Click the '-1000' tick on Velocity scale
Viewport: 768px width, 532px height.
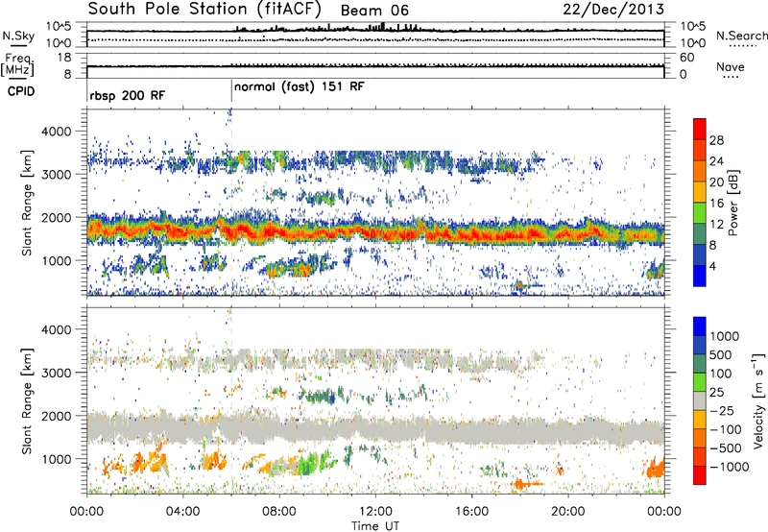730,467
